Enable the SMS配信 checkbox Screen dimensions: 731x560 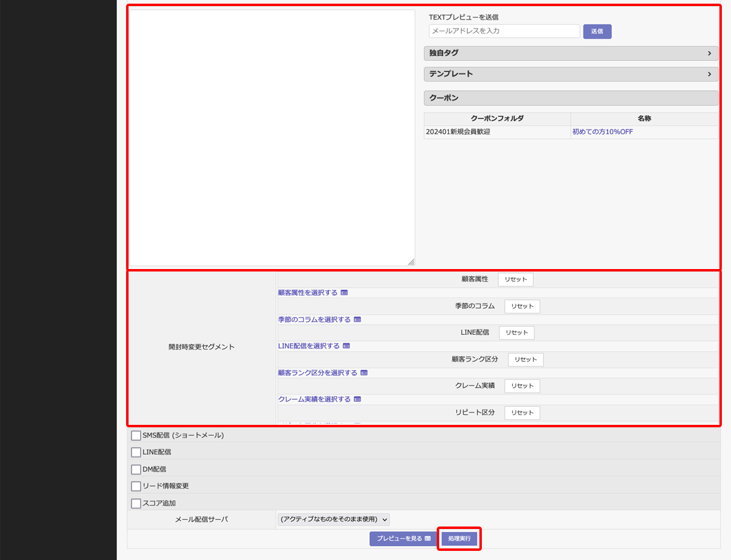[136, 435]
